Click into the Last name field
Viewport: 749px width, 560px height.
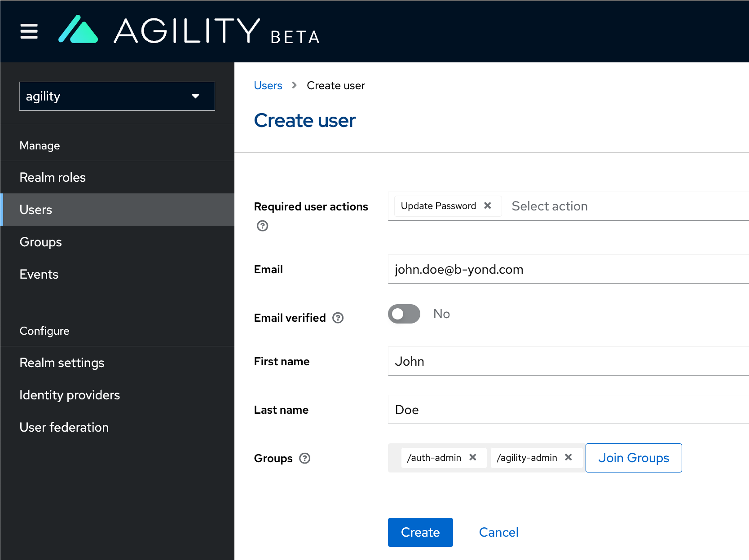[x=568, y=410]
